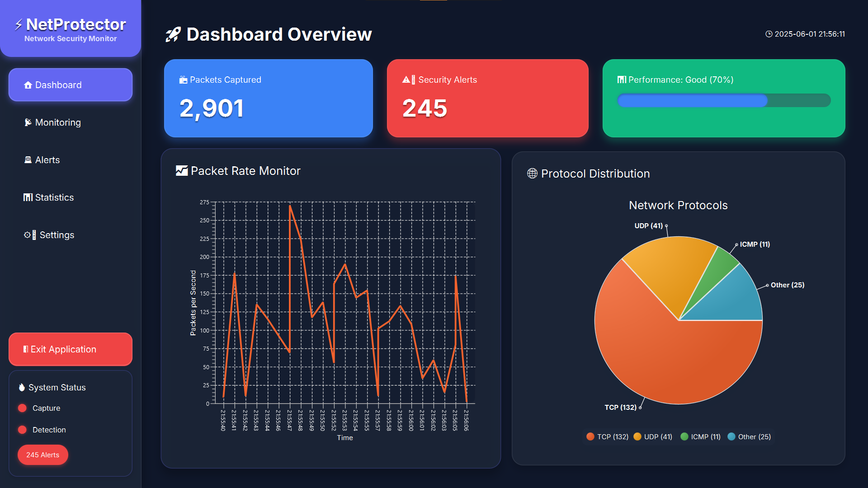The width and height of the screenshot is (868, 488).
Task: Click the bar chart icon on Performance card
Action: pos(622,80)
